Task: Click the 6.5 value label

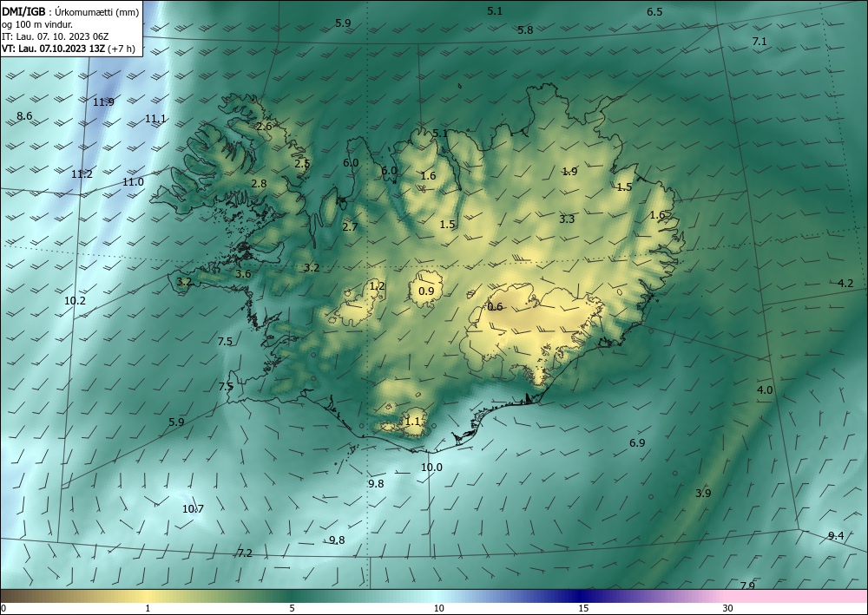Action: [654, 11]
